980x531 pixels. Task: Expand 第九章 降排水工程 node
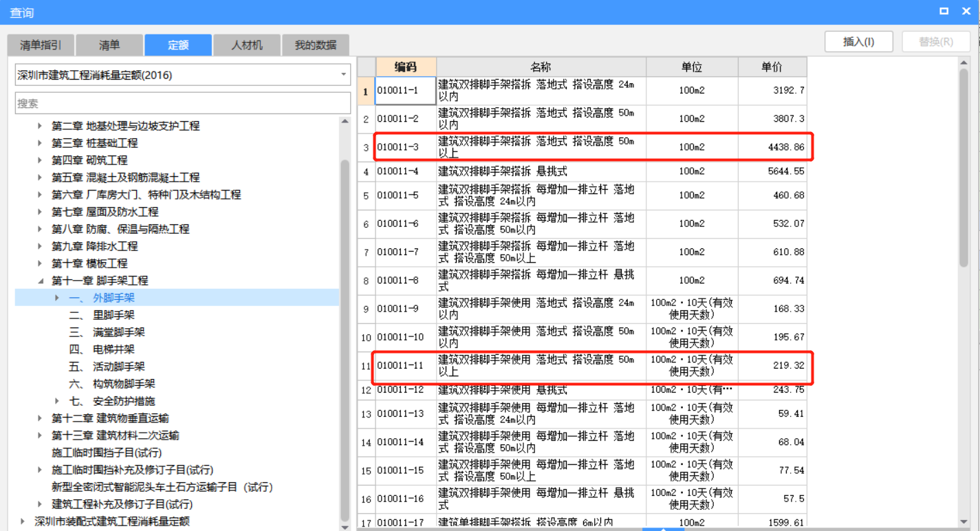(x=41, y=246)
